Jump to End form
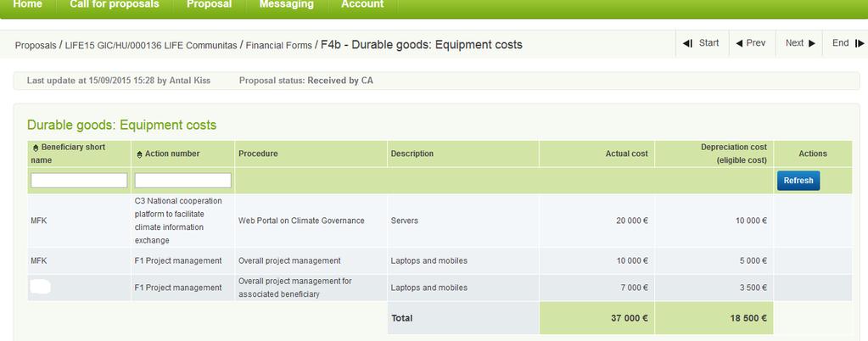The height and width of the screenshot is (341, 868). coord(847,43)
